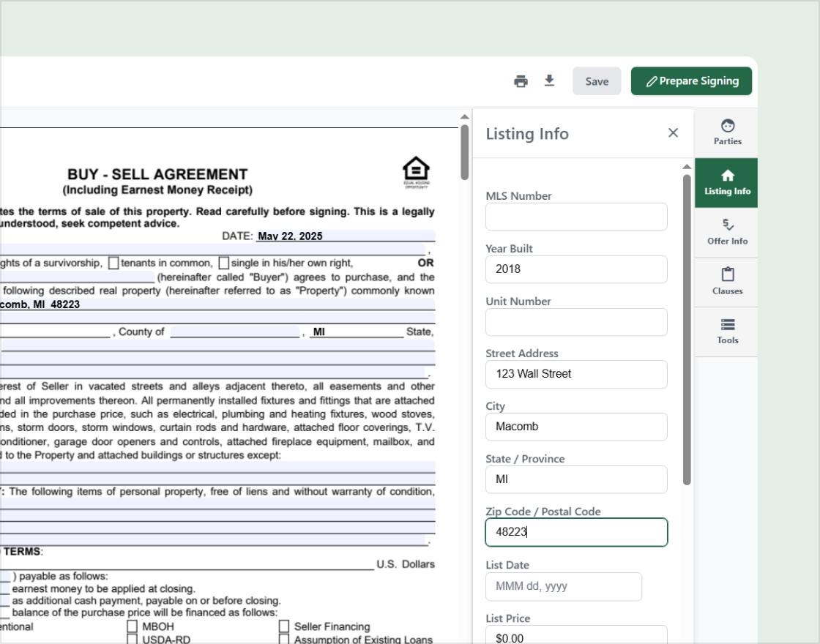This screenshot has width=820, height=644.
Task: Click the Listing Info panel heading
Action: pos(527,134)
